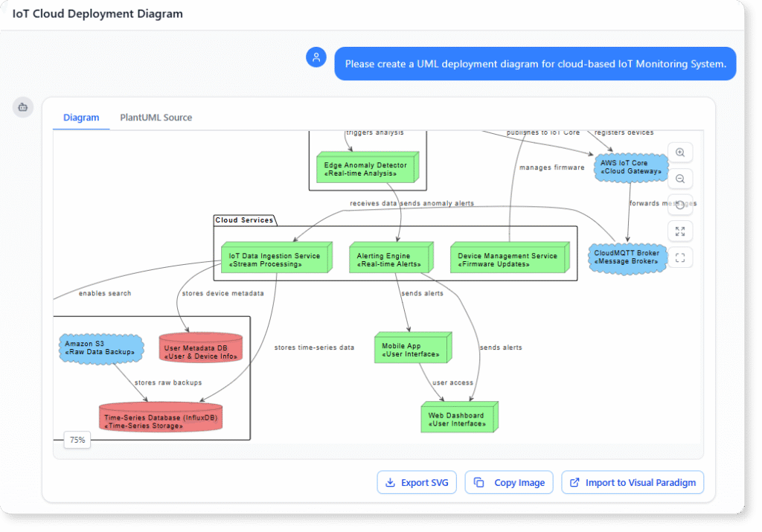The height and width of the screenshot is (532, 762).
Task: Select the Diagram tab
Action: tap(80, 118)
